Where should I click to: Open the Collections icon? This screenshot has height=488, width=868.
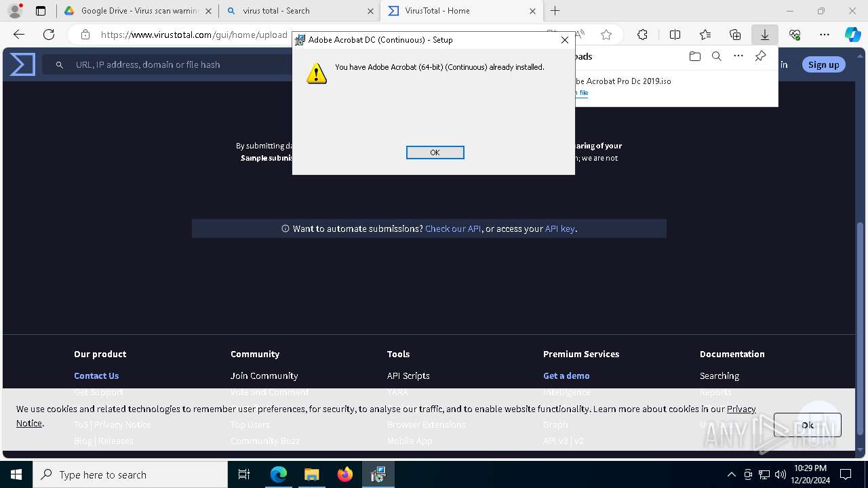pos(735,35)
